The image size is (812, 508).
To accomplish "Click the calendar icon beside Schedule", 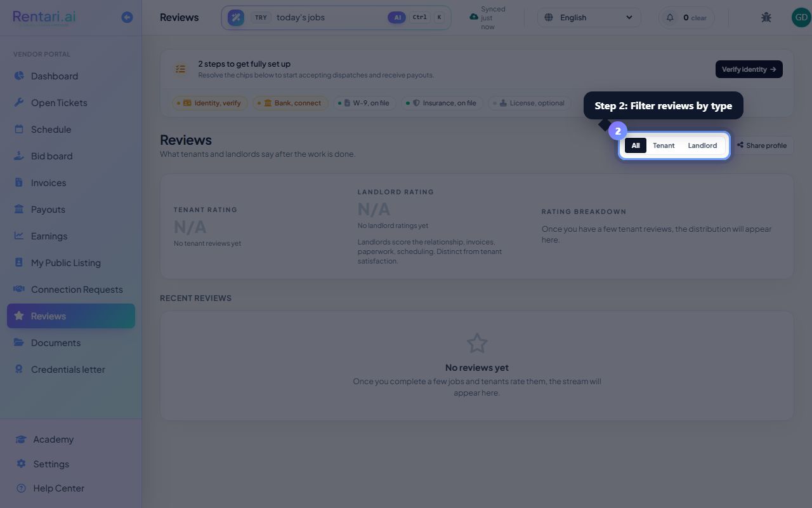I will click(x=19, y=130).
